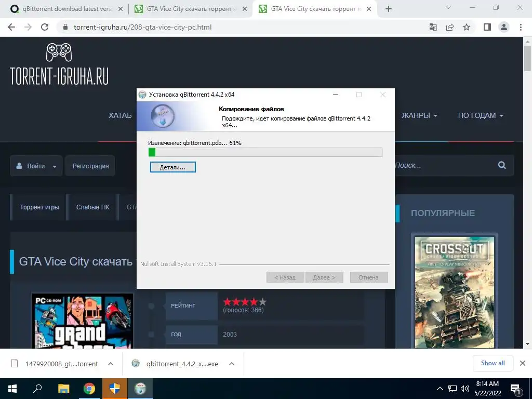The image size is (532, 399).
Task: Open the Торрент игры breadcrumb tab
Action: click(x=39, y=207)
